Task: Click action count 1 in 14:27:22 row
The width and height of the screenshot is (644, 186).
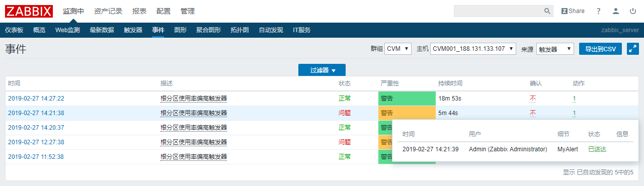Action: coord(574,99)
